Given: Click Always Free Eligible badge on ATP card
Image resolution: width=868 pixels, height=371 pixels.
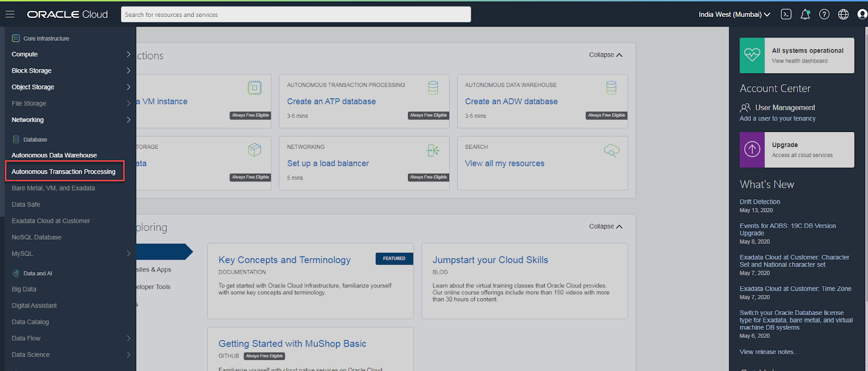Looking at the screenshot, I should tap(429, 115).
